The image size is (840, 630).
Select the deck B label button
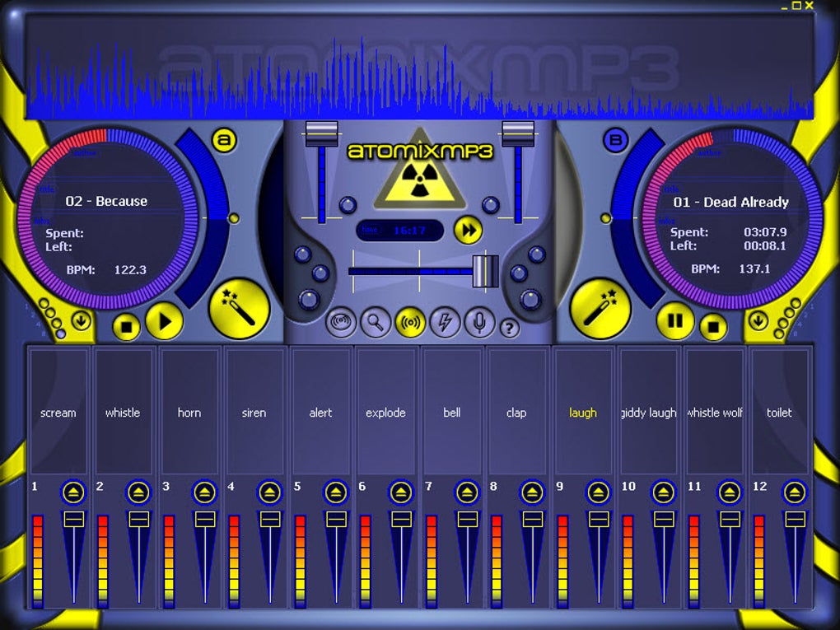tap(615, 140)
